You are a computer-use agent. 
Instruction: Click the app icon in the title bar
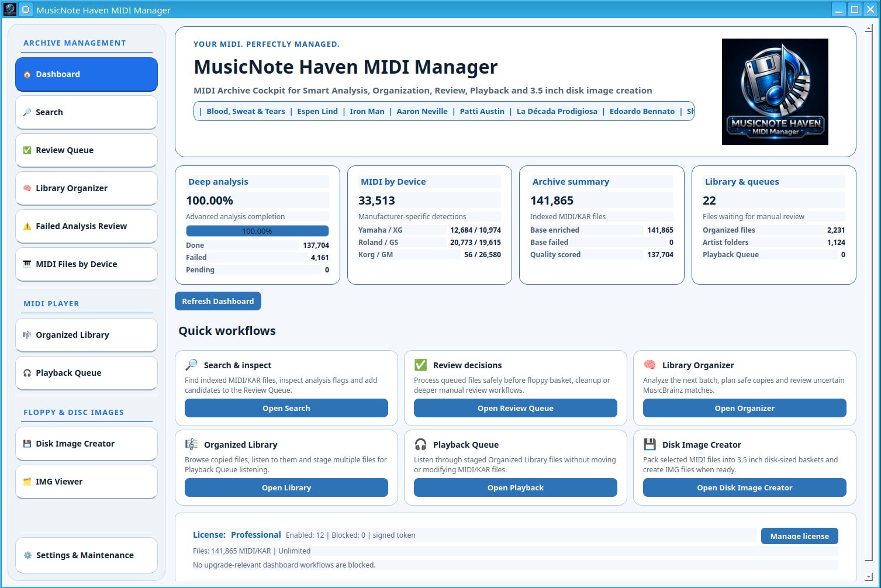[10, 9]
